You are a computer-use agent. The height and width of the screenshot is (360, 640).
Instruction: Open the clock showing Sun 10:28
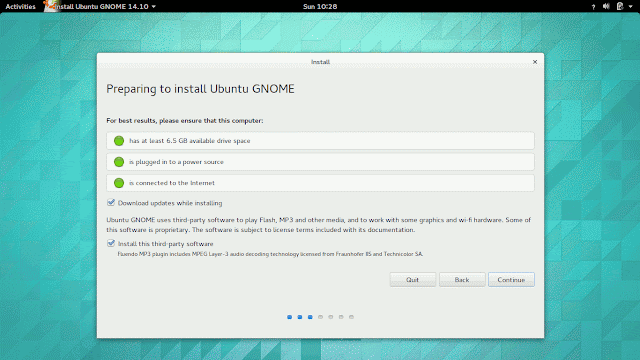tap(320, 6)
